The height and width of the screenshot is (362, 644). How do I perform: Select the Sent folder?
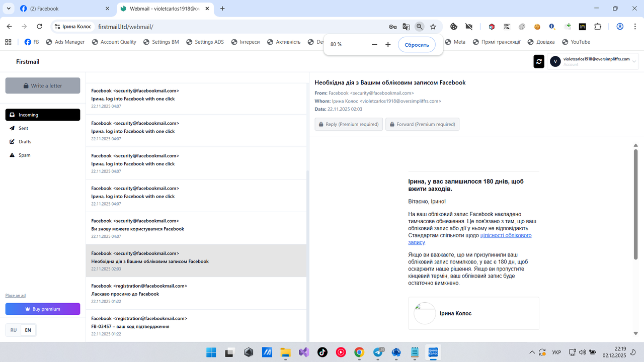23,128
